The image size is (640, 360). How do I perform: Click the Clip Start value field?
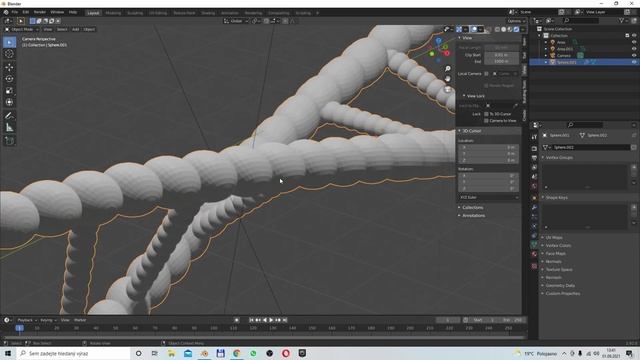coord(501,55)
